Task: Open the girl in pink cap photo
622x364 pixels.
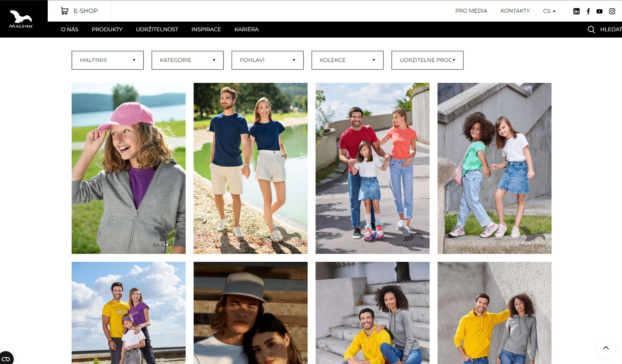Action: coord(128,168)
